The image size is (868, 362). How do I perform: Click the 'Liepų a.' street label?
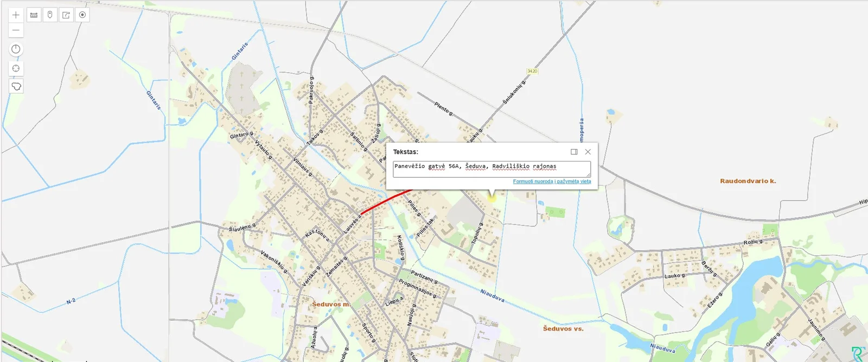point(394,301)
